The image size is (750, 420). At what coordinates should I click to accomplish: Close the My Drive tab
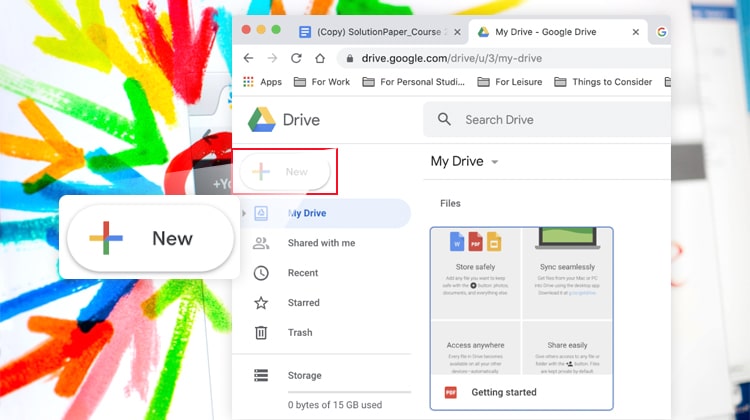(636, 32)
